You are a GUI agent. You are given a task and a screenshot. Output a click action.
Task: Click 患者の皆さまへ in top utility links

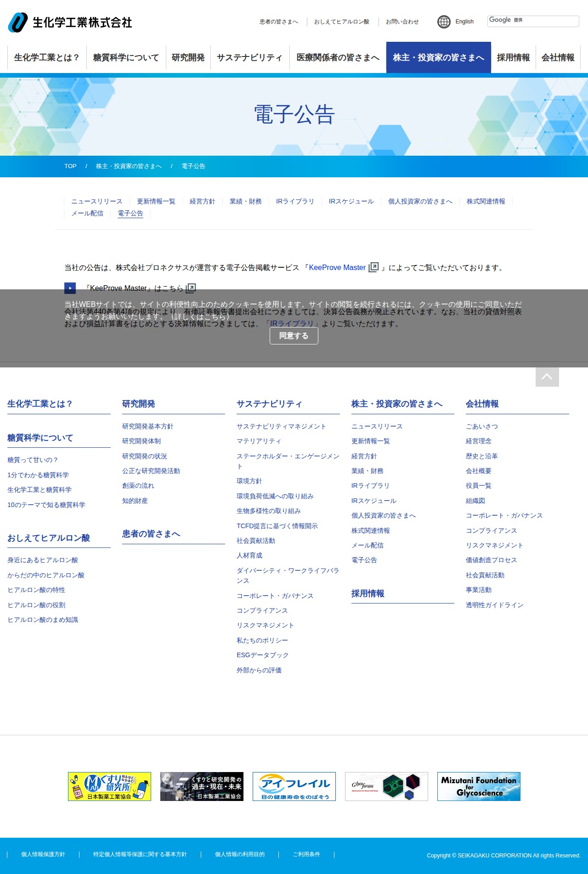point(279,22)
